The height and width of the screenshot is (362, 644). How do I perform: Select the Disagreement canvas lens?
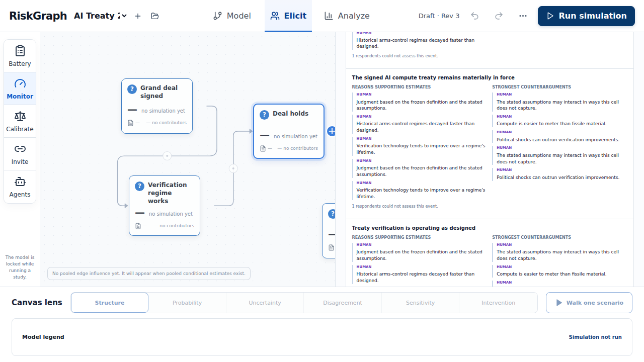343,303
